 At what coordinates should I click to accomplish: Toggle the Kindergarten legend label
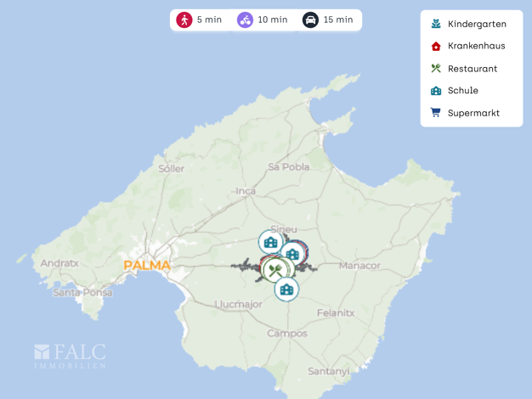pyautogui.click(x=477, y=24)
